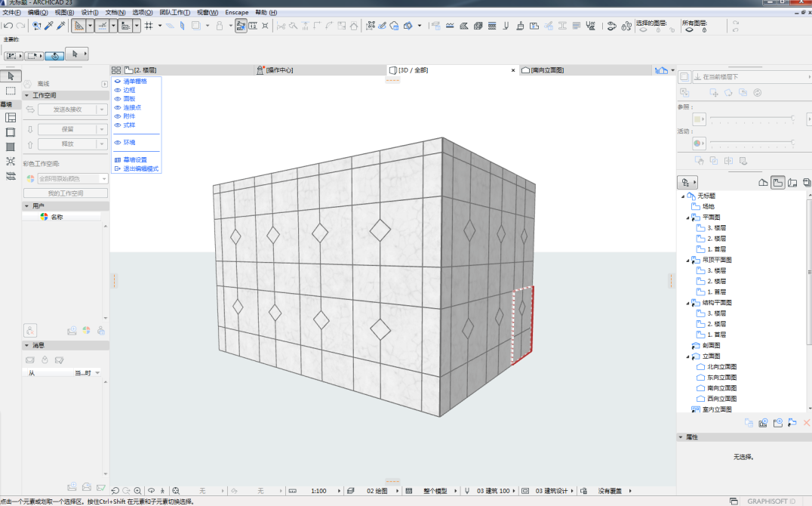Click the 幕墙设置 link

[x=134, y=159]
